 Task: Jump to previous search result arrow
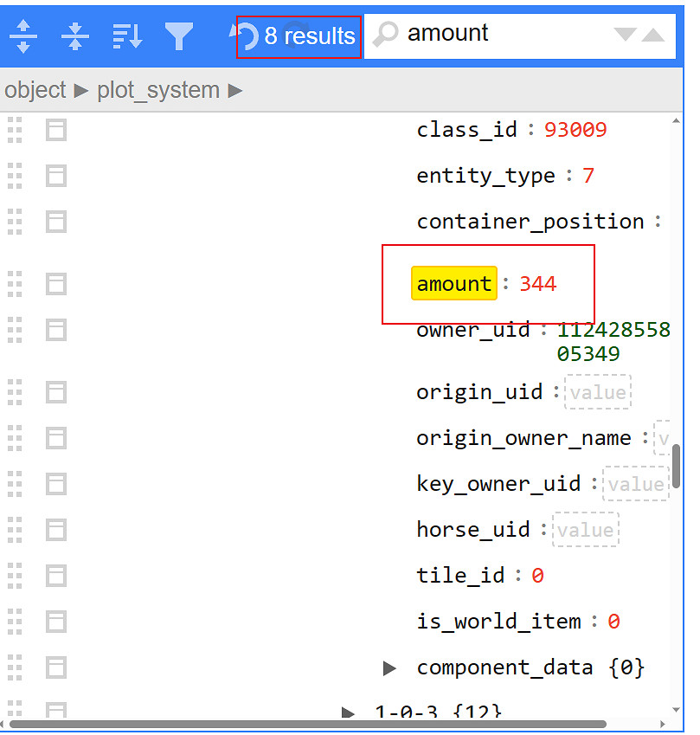653,35
